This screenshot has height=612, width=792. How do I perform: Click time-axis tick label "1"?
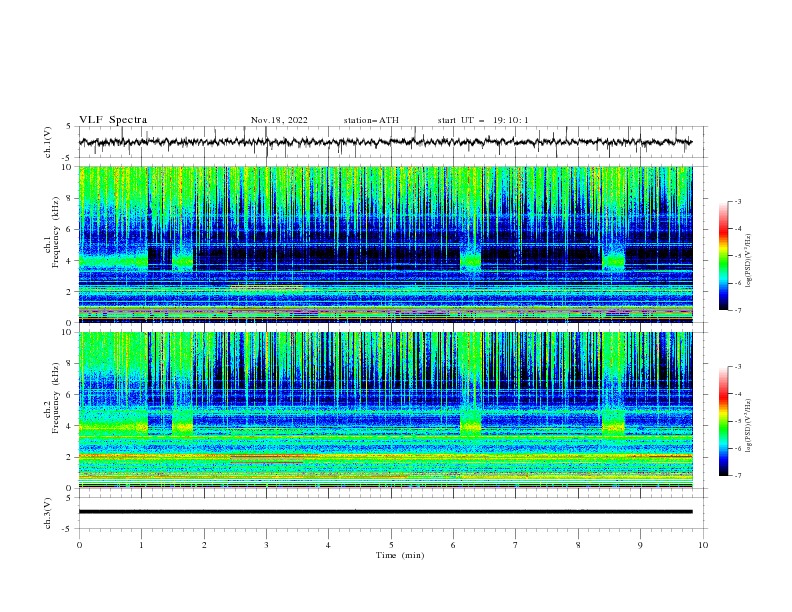[141, 545]
